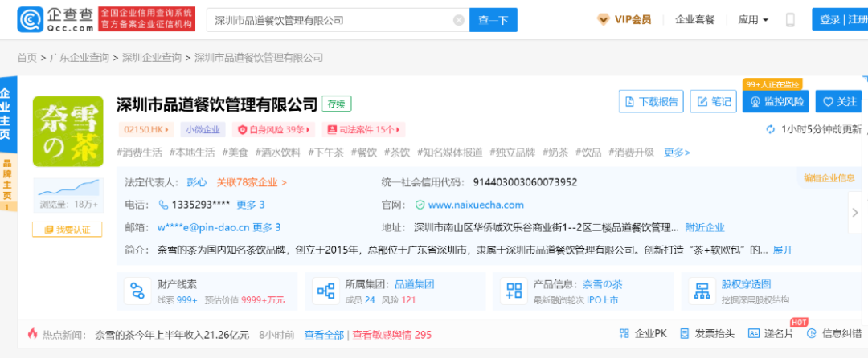The width and height of the screenshot is (868, 358).
Task: Open legal representative 彭心 link
Action: click(x=196, y=182)
